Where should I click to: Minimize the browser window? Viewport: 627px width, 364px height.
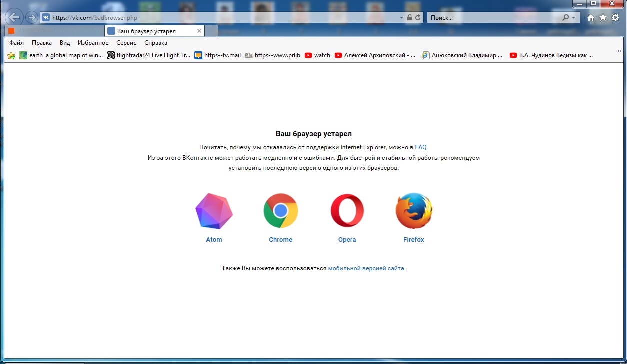[581, 3]
